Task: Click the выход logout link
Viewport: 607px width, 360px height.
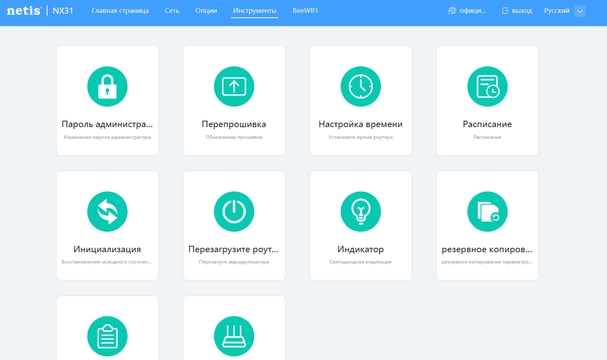Action: [522, 11]
